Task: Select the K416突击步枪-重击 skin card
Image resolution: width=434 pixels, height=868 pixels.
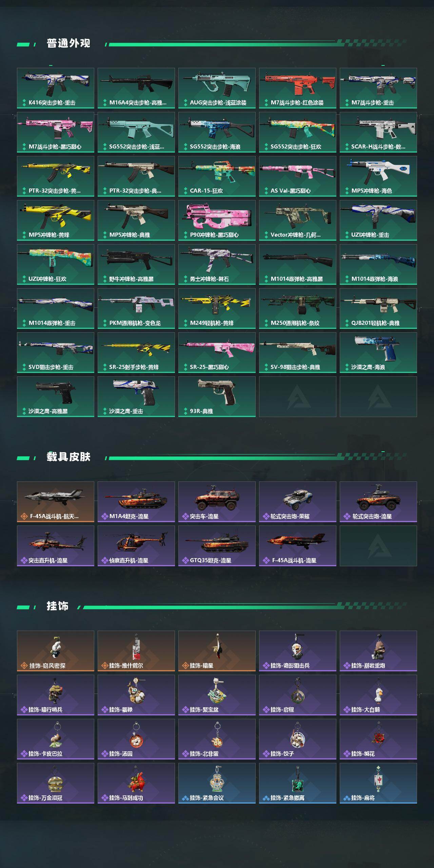Action: 56,88
